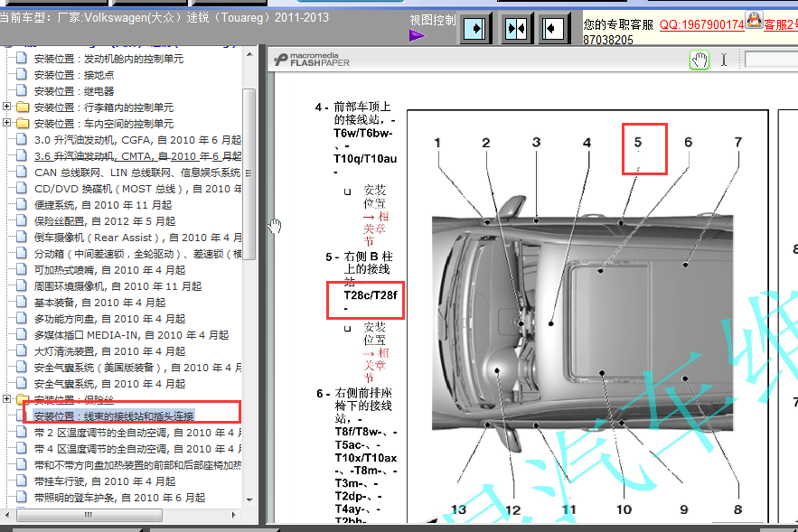This screenshot has width=798, height=532.
Task: Select the FlashPaper text selection tool
Action: (723, 60)
